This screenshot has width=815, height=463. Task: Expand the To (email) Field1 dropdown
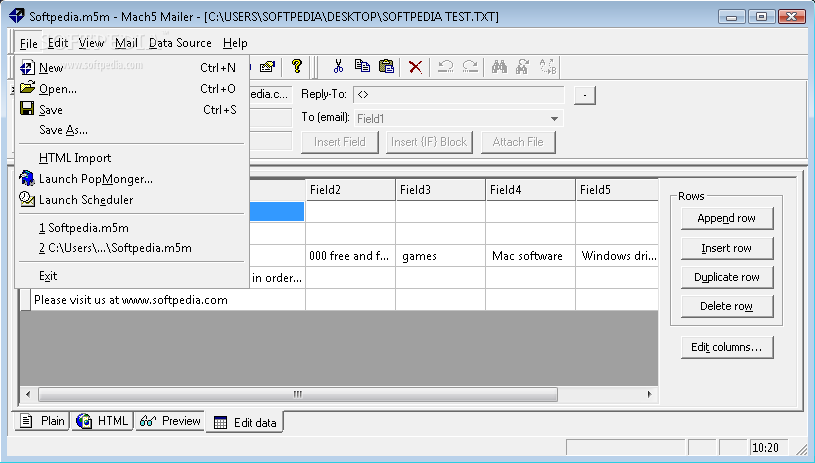[554, 119]
